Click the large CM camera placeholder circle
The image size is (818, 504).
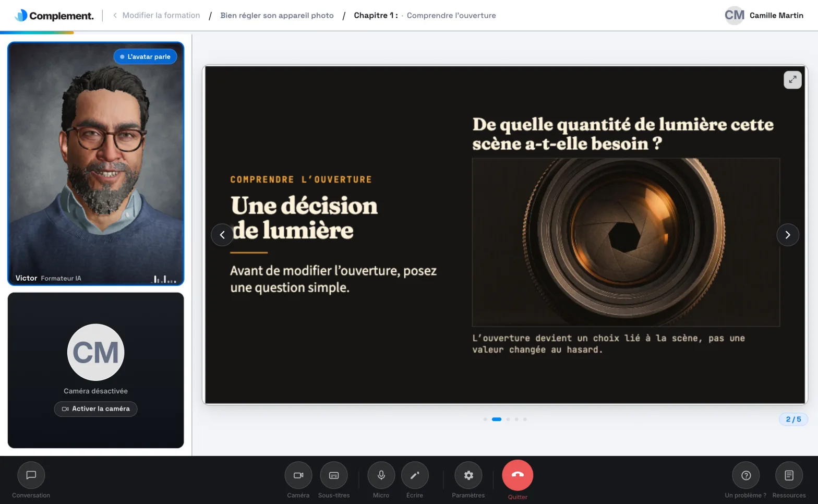95,352
